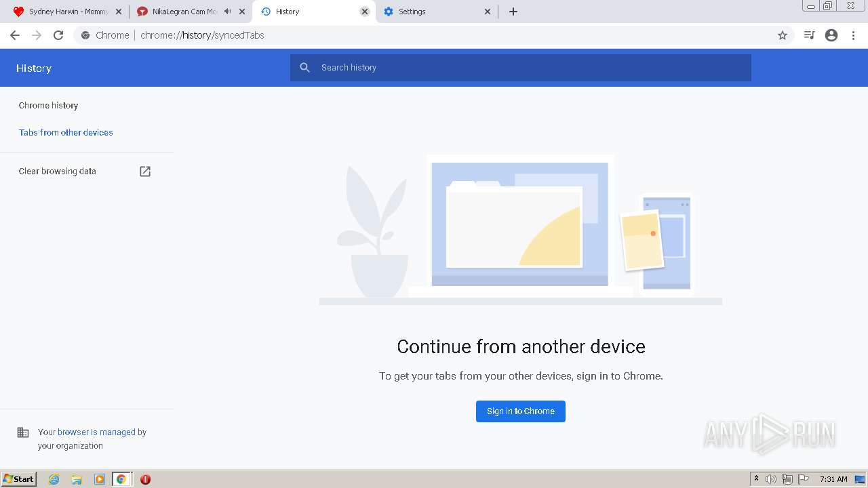Focus the Search history field
This screenshot has width=868, height=488.
[521, 68]
